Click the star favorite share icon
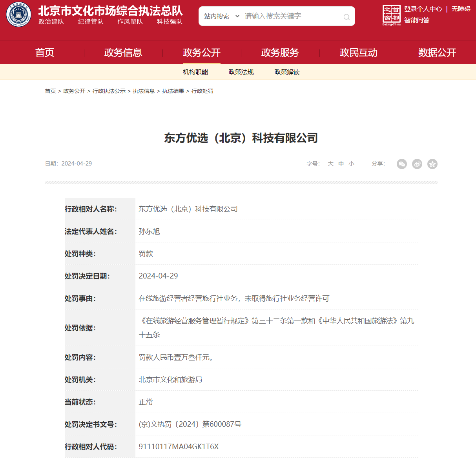 pos(432,164)
